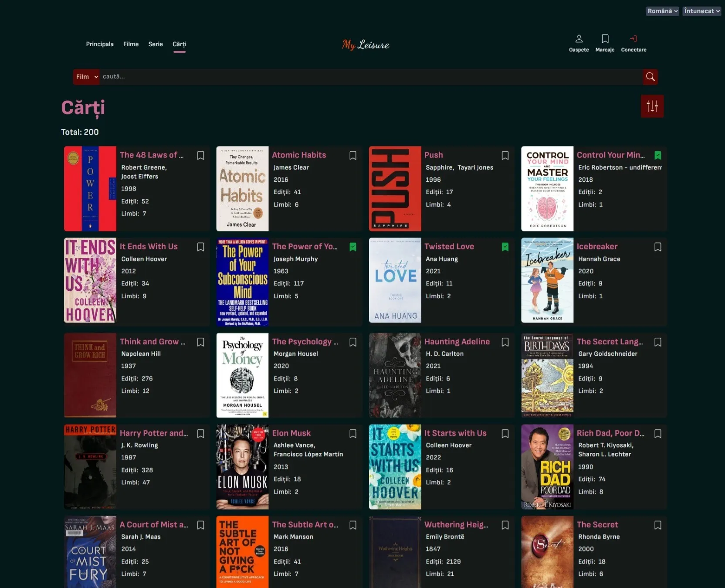This screenshot has height=588, width=725.
Task: Click the Elon Musk book cover
Action: tap(242, 467)
